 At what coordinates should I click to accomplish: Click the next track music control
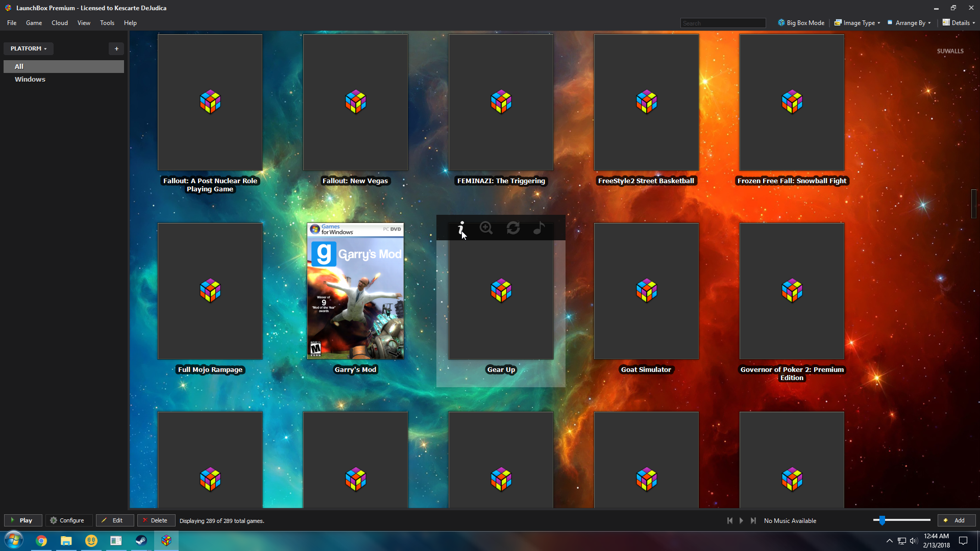[753, 520]
